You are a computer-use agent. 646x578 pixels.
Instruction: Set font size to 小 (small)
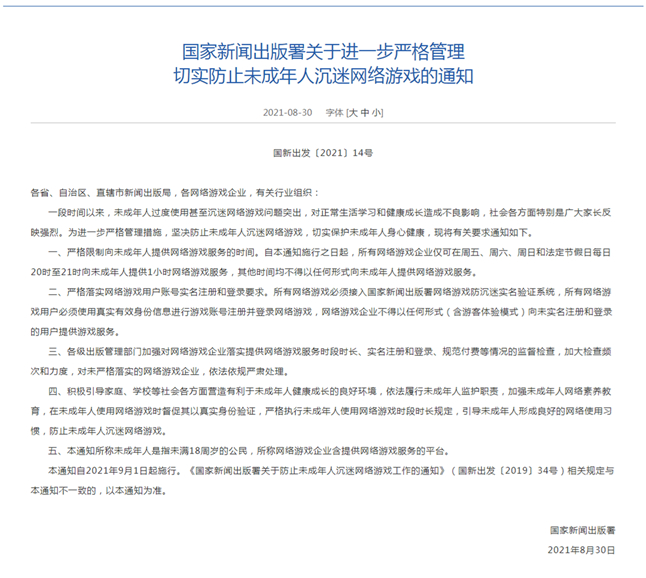click(x=376, y=114)
